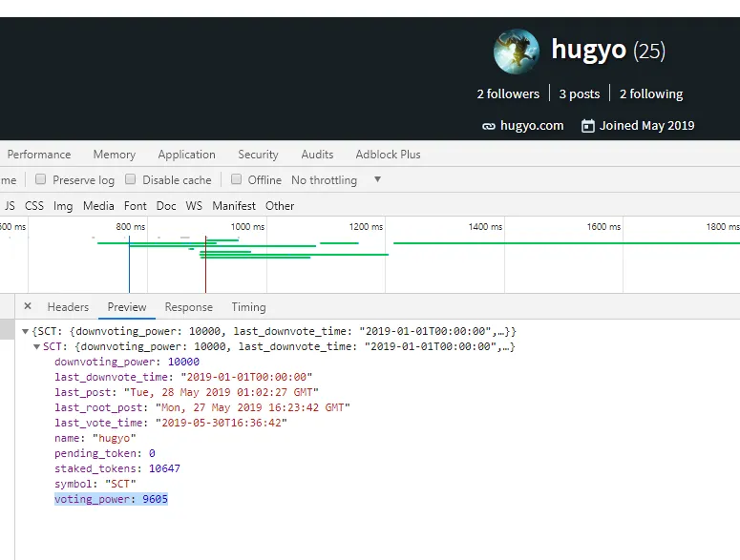
Task: Select the symbol: "SCT" row
Action: tap(95, 484)
